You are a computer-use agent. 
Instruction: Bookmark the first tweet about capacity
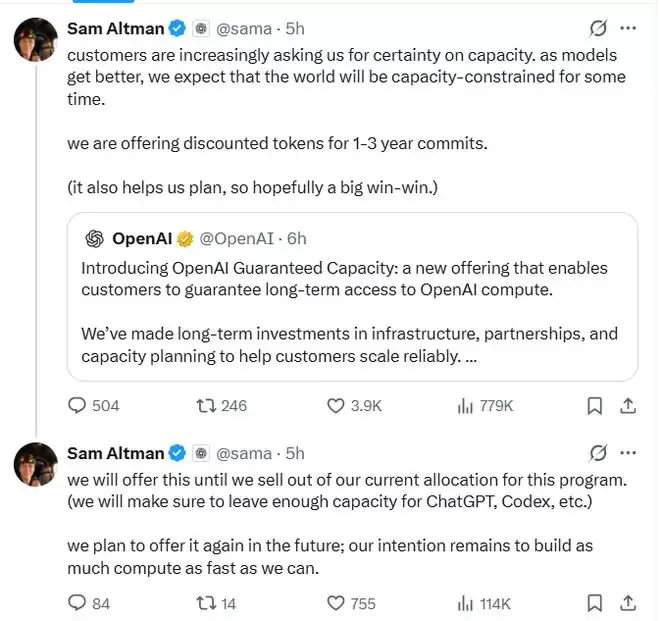coord(594,406)
